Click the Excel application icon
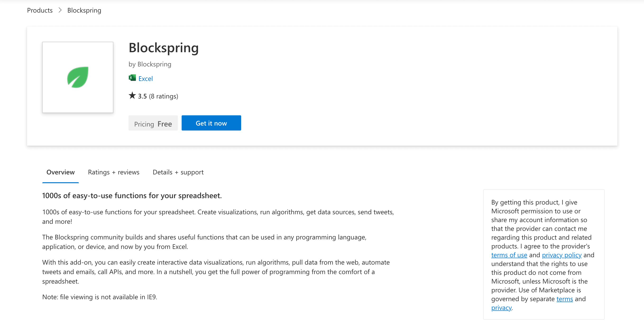 [132, 78]
